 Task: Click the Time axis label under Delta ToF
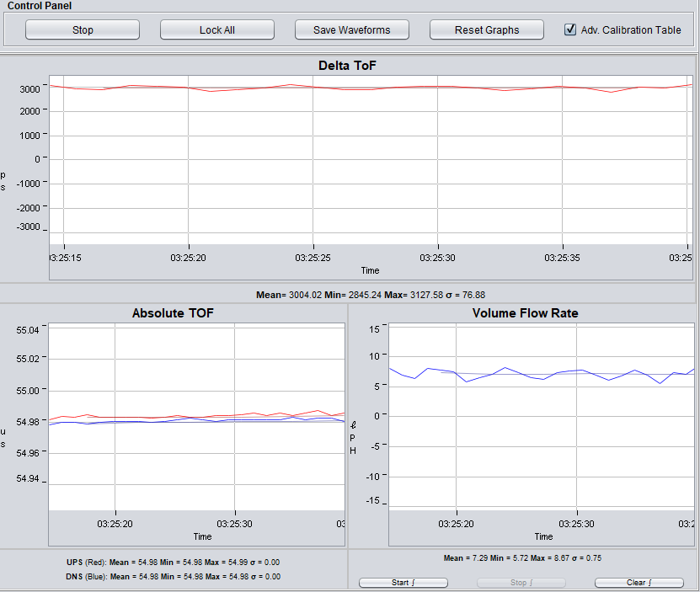click(370, 270)
